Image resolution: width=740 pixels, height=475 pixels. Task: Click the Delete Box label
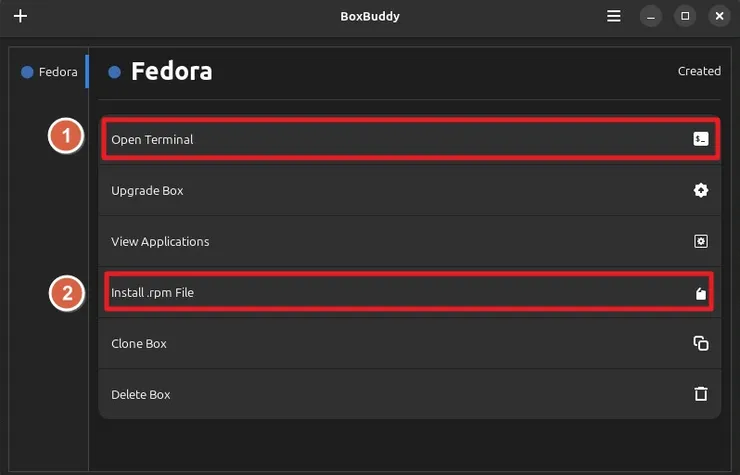pos(141,394)
